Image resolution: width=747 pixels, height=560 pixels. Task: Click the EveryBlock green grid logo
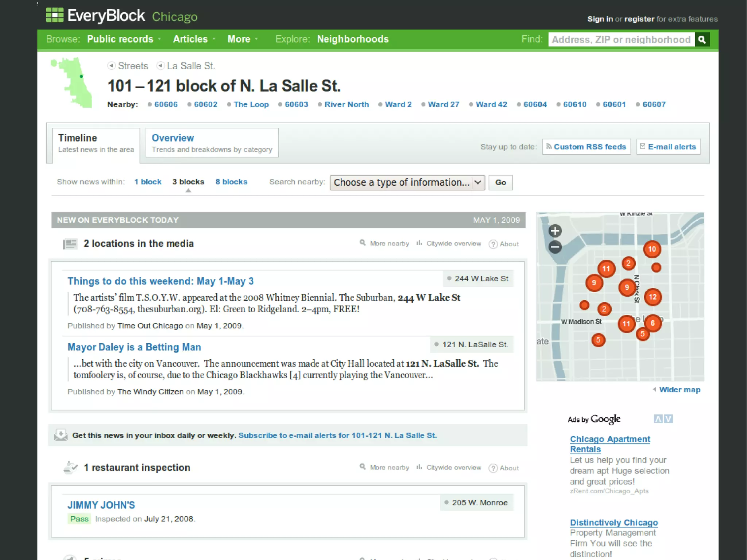point(55,16)
